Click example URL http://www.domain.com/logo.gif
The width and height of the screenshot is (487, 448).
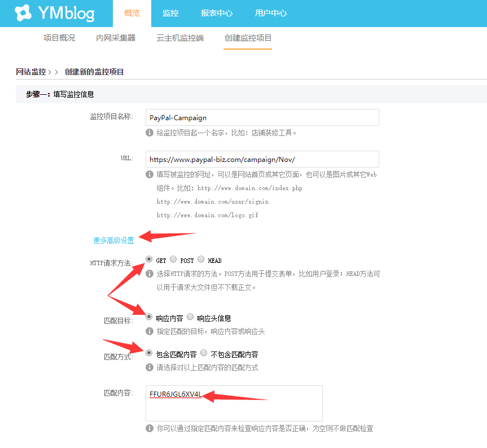point(208,215)
